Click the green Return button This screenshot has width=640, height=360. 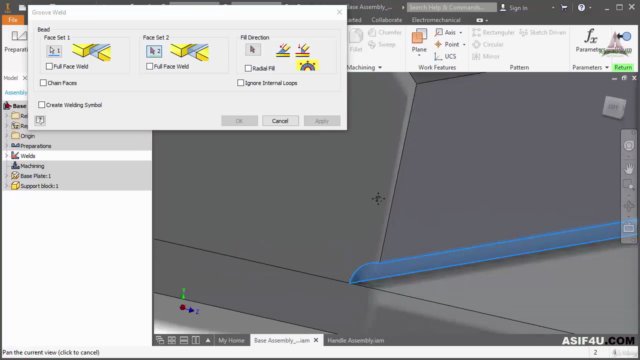click(x=623, y=67)
